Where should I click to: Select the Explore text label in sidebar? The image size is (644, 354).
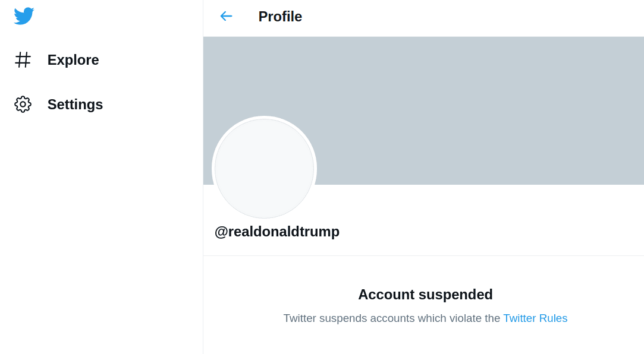(x=73, y=60)
